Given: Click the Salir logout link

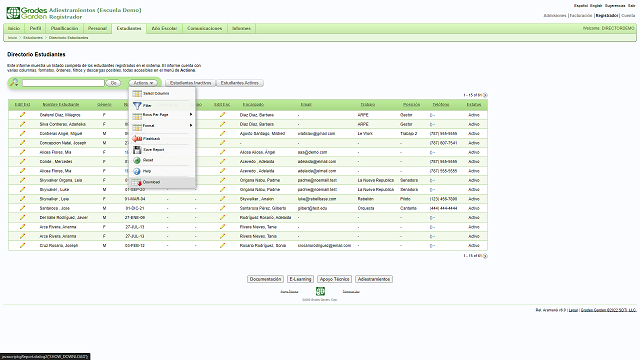Looking at the screenshot, I should [631, 6].
